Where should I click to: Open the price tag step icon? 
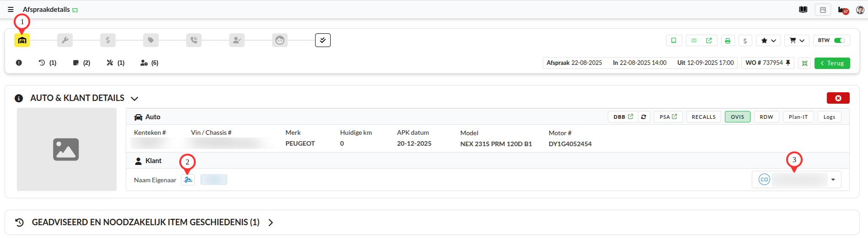(151, 40)
